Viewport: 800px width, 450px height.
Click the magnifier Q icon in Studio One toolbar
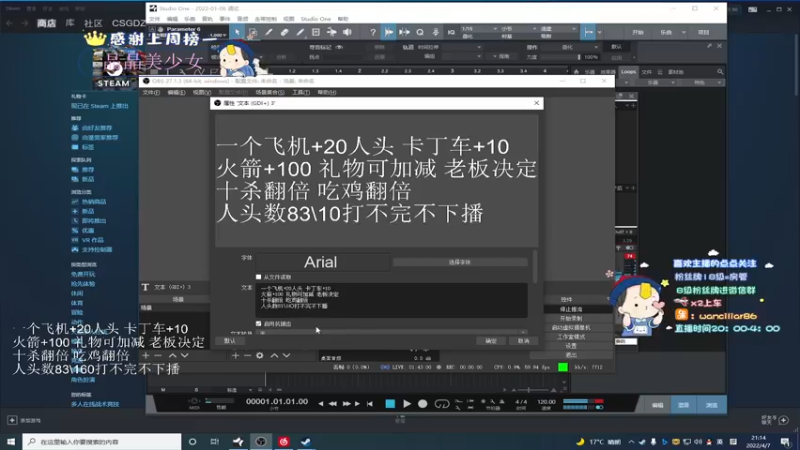tap(420, 32)
